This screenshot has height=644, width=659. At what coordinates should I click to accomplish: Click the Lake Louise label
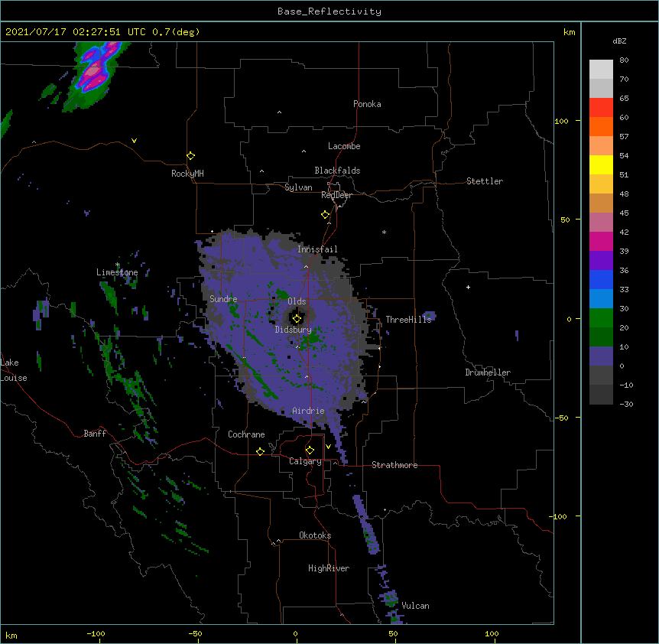[14, 370]
